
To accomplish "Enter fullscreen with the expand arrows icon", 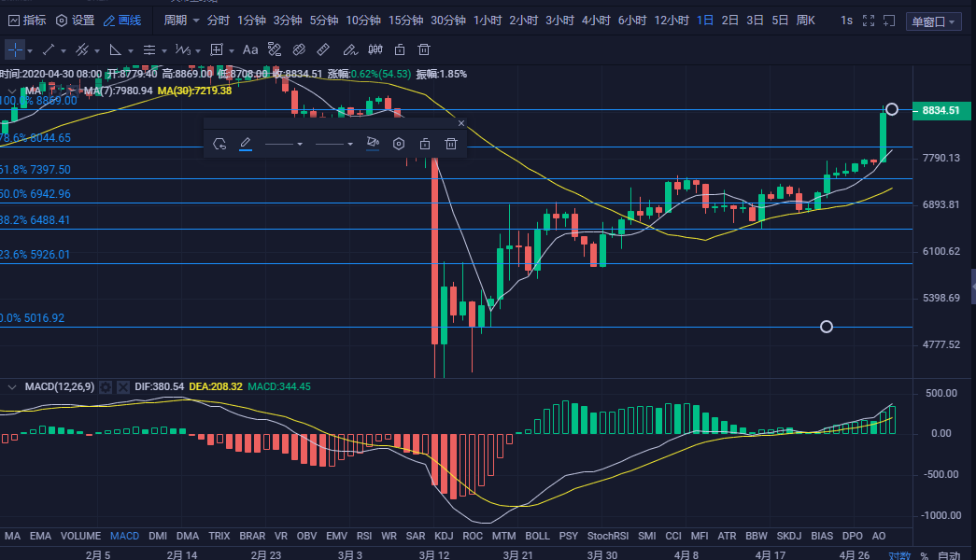I will pyautogui.click(x=869, y=21).
